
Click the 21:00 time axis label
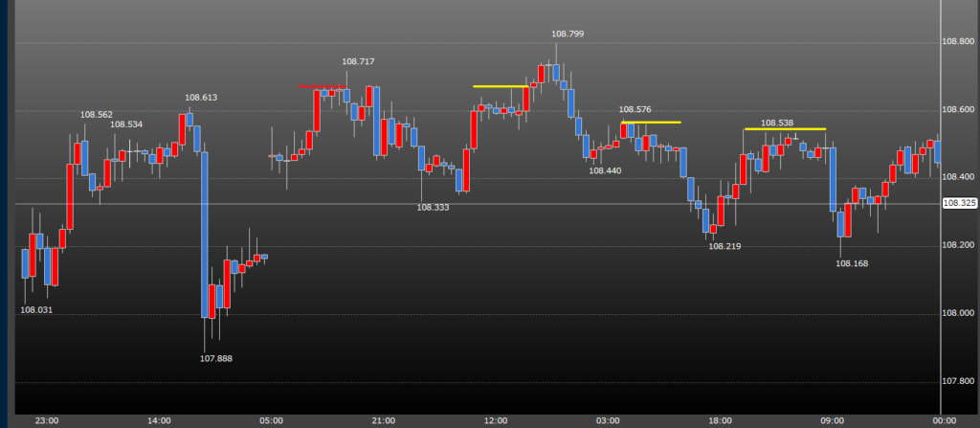[x=383, y=420]
